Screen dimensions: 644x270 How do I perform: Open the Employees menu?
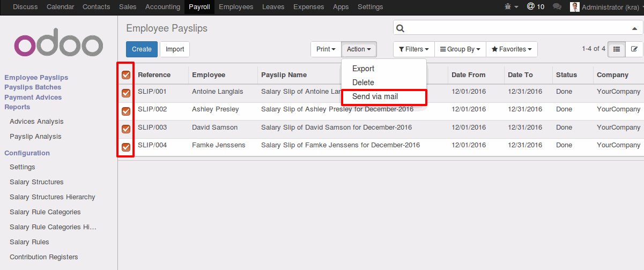(236, 7)
